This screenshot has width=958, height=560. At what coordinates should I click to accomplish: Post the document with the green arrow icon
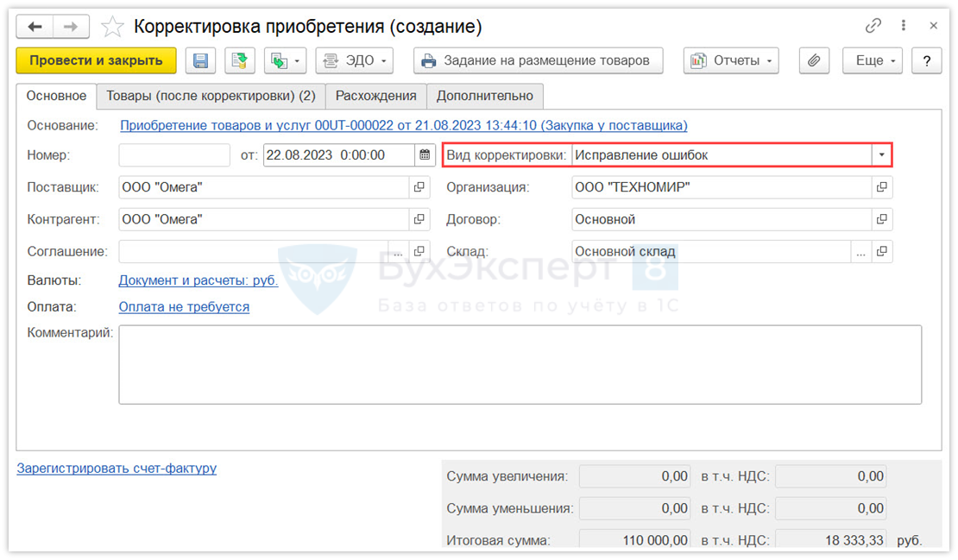[x=240, y=60]
